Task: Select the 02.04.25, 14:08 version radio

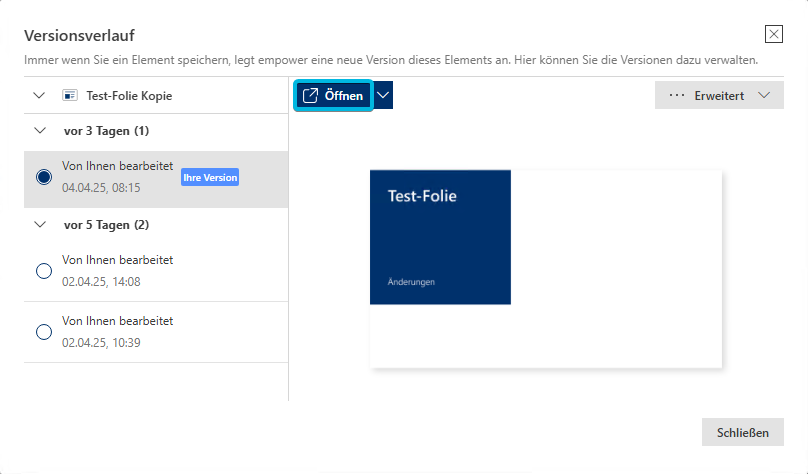Action: [x=44, y=271]
